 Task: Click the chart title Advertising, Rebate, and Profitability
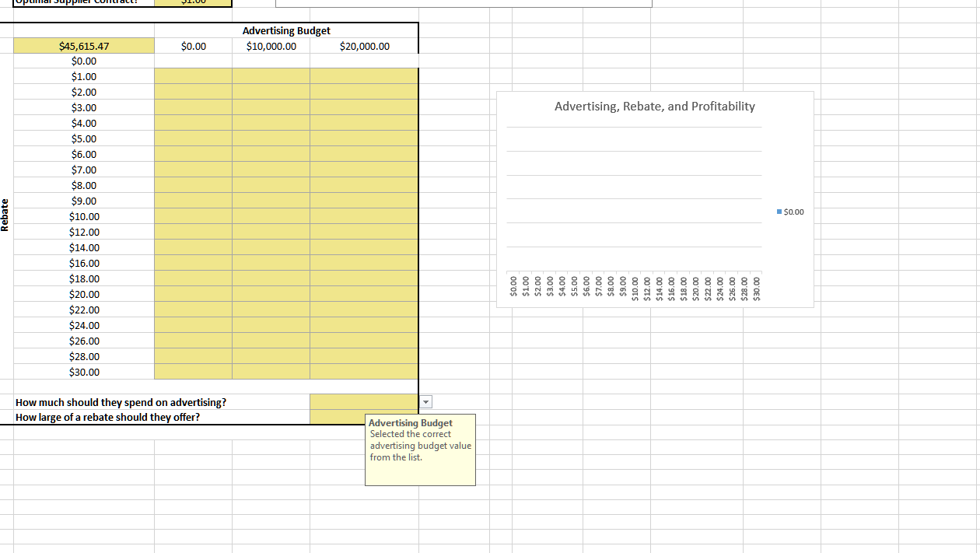654,107
